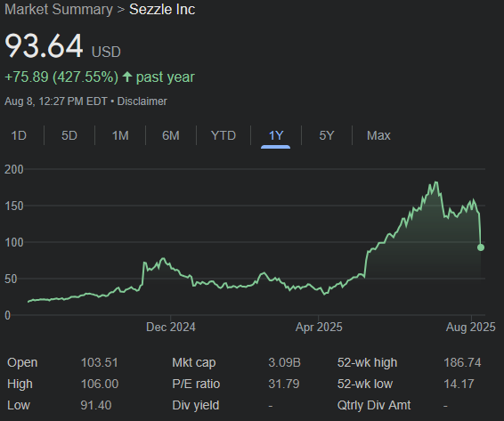Click the 100 y-axis label
The width and height of the screenshot is (504, 421).
click(x=14, y=242)
